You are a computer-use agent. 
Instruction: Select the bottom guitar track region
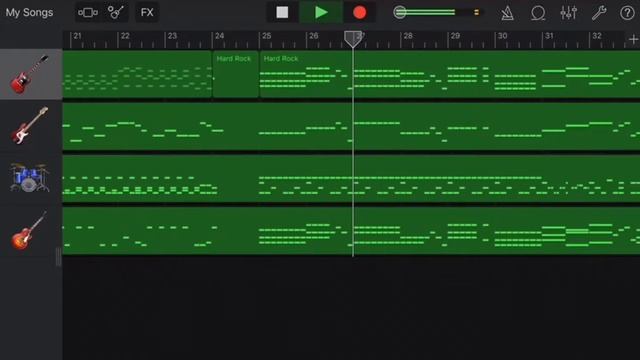pos(351,231)
